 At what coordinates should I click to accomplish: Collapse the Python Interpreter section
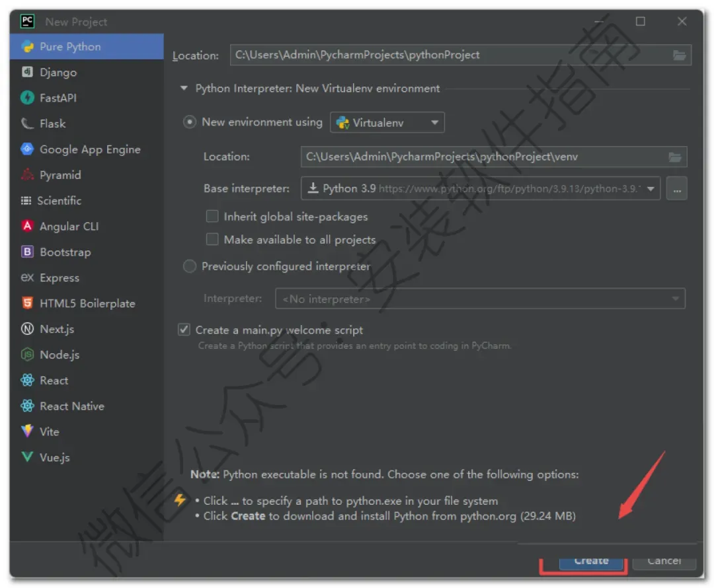[x=184, y=88]
